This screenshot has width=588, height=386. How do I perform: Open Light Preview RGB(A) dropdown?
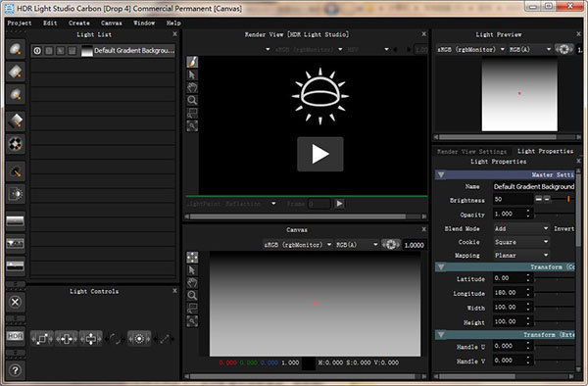[x=530, y=49]
